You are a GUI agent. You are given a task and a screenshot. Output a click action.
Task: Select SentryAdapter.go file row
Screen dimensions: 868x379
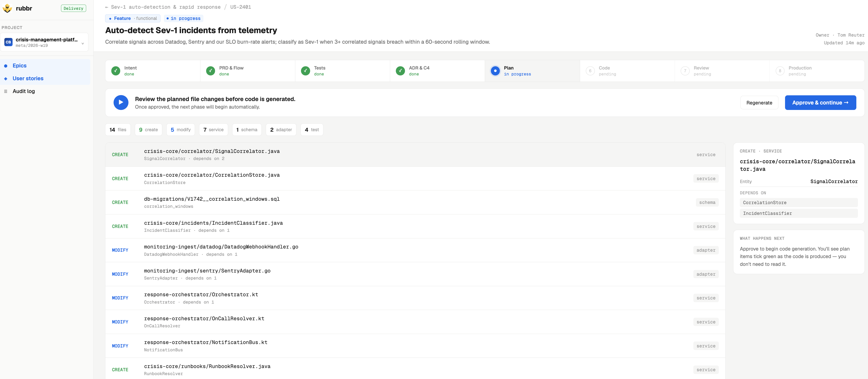[415, 274]
